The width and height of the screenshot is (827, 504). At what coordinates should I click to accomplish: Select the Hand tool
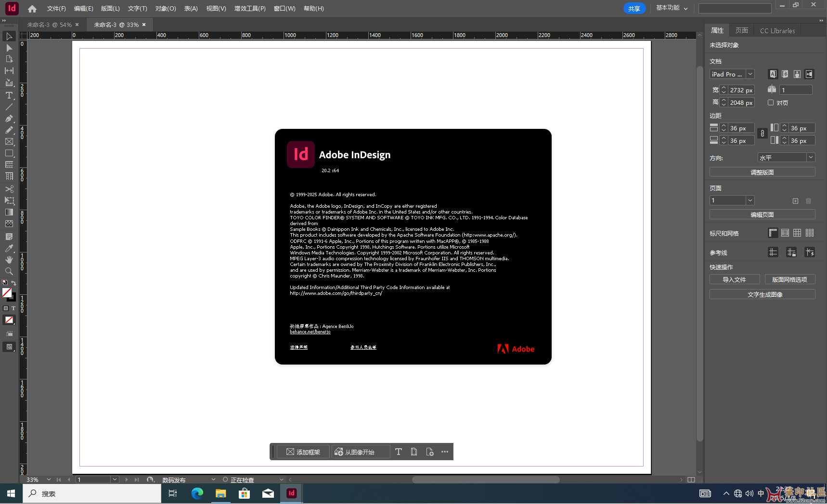9,260
